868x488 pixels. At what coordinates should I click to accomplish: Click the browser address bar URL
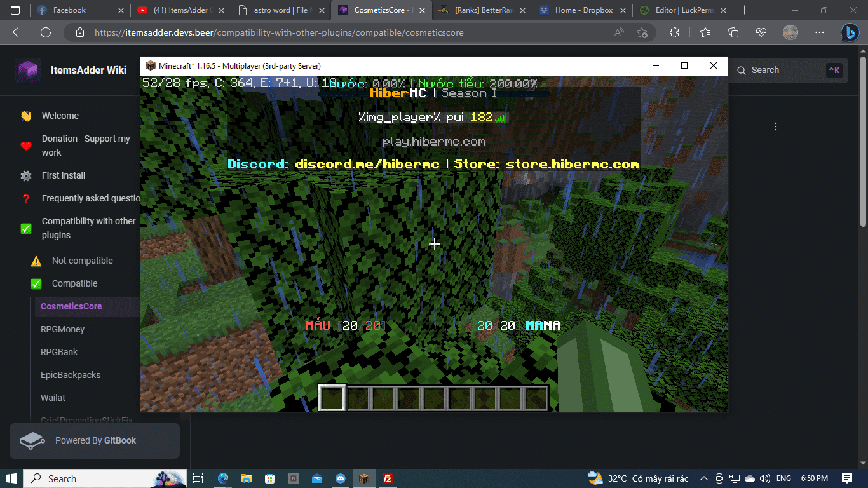(279, 33)
